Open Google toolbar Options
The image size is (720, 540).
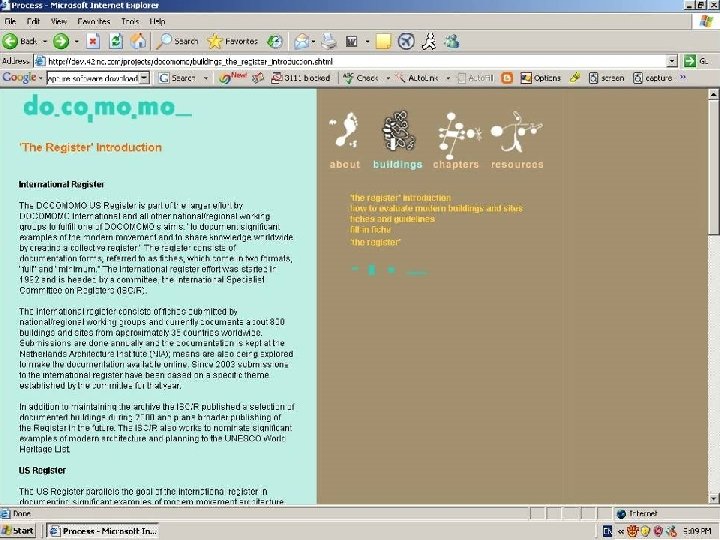point(540,78)
